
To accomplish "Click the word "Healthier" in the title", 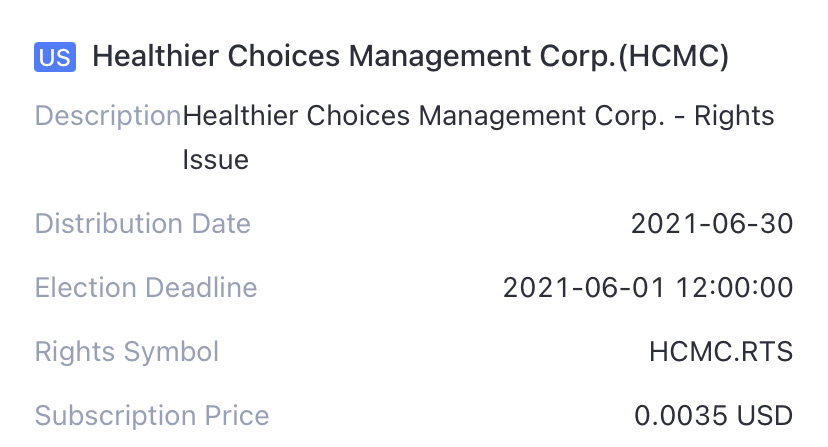I will 156,57.
